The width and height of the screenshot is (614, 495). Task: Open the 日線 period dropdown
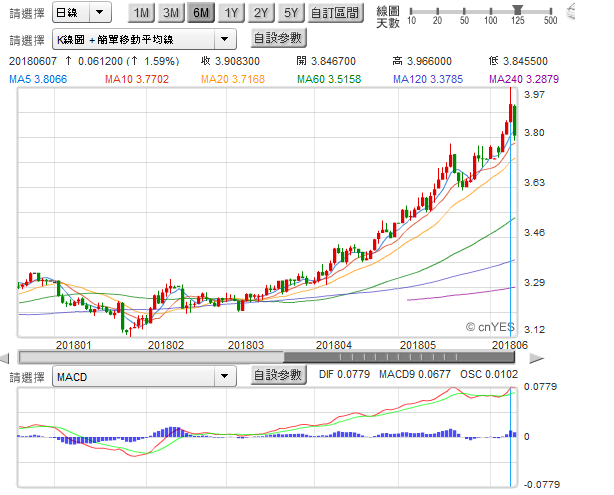[x=82, y=13]
